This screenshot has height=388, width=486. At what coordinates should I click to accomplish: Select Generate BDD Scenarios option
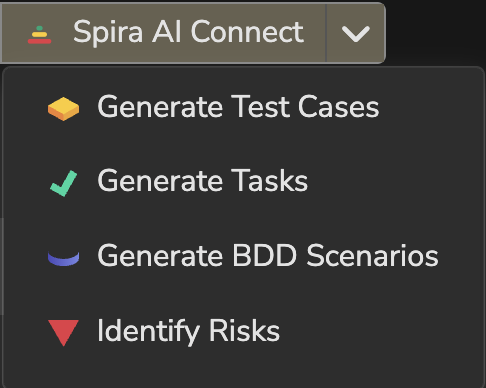243,257
